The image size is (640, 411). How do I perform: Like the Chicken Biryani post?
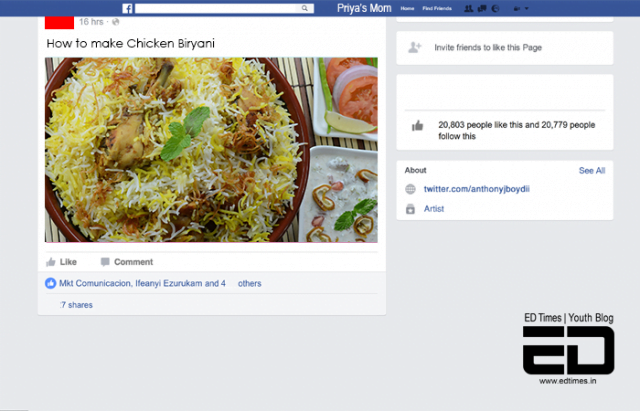click(x=61, y=262)
